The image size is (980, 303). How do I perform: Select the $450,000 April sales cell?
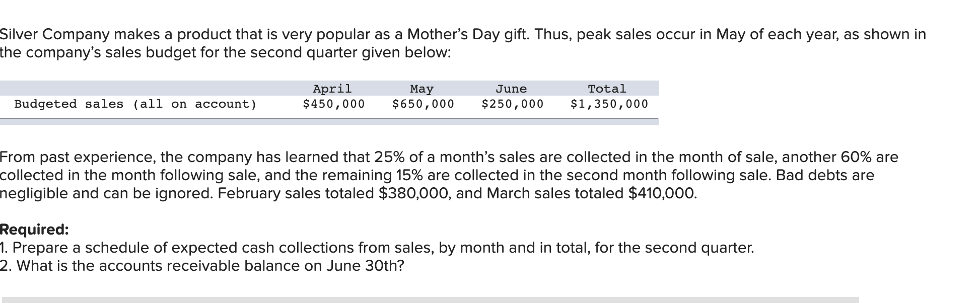click(333, 104)
